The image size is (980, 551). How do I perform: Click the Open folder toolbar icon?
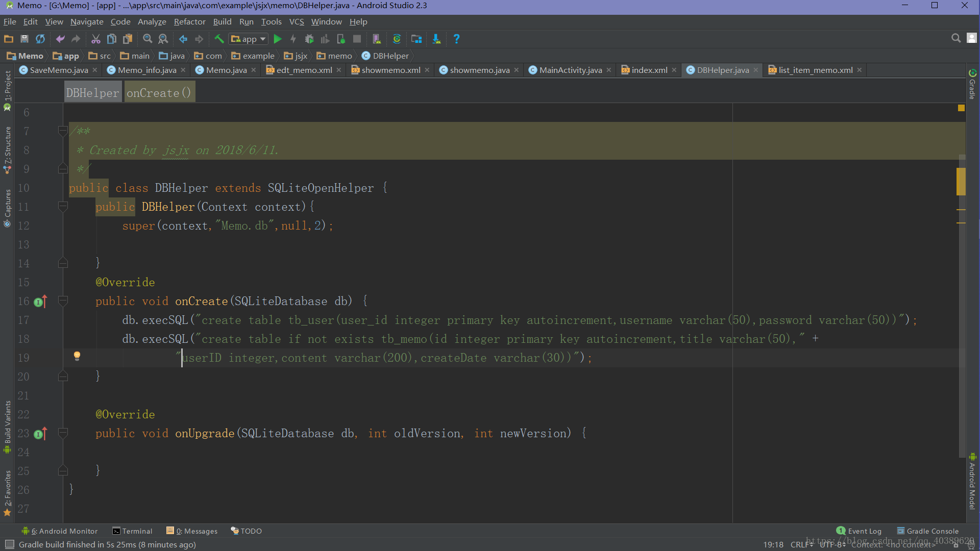pyautogui.click(x=9, y=39)
